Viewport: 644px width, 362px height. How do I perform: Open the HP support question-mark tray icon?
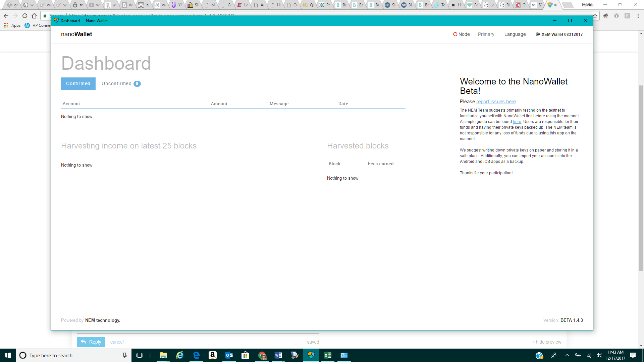point(539,356)
